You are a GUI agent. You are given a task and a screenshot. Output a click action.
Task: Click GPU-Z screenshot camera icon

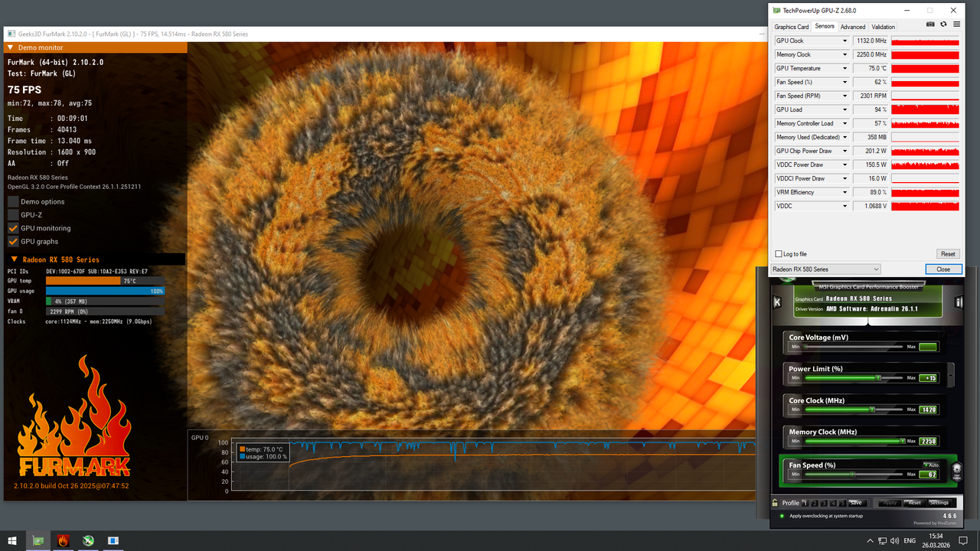(x=930, y=24)
